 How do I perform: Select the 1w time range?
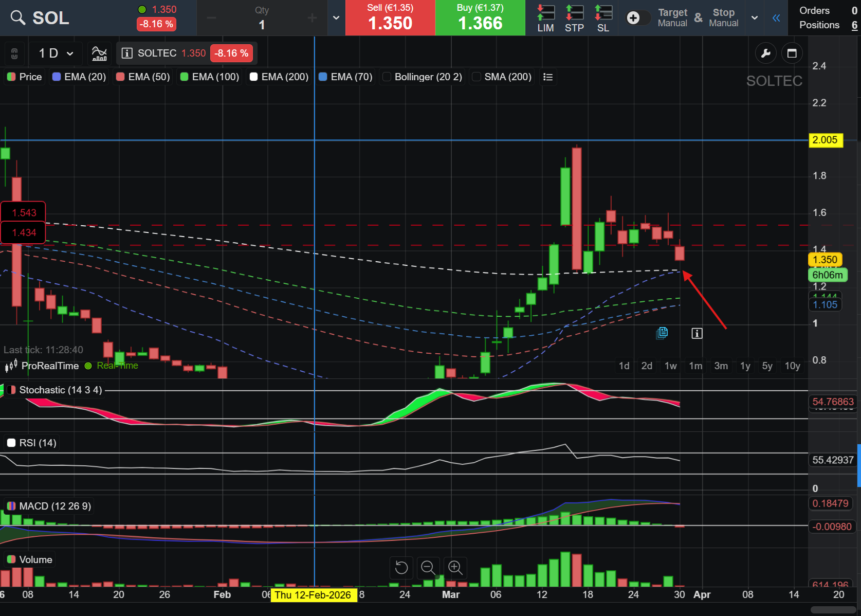click(670, 366)
